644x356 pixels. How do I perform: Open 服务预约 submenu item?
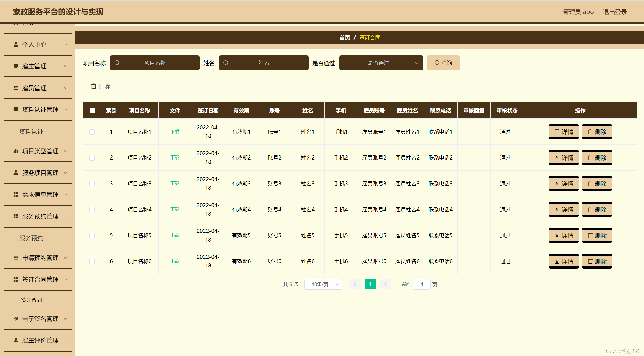31,238
